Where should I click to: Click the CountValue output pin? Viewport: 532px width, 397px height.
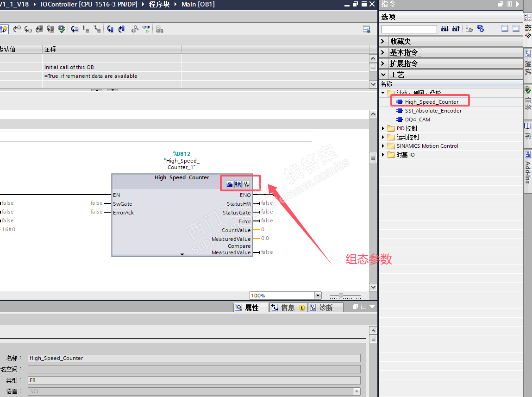236,230
